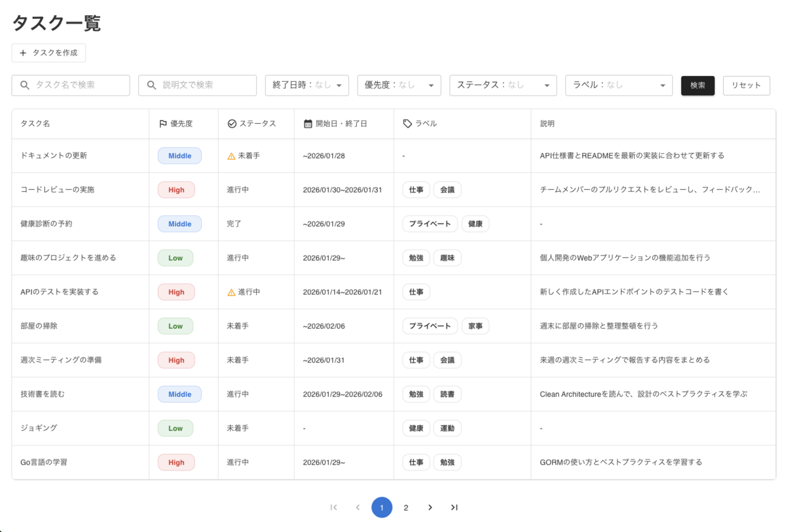Click warning icon in ドキュメントの更新 row

(231, 156)
